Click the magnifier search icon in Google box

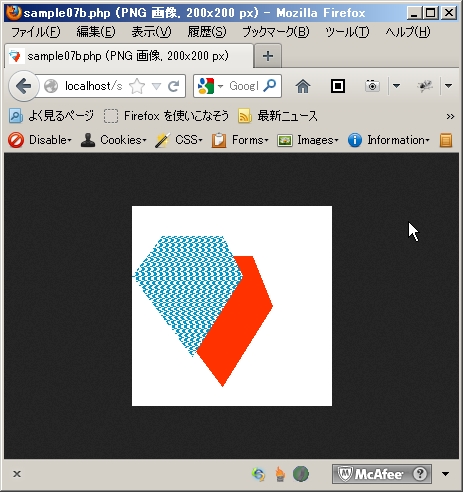[269, 86]
